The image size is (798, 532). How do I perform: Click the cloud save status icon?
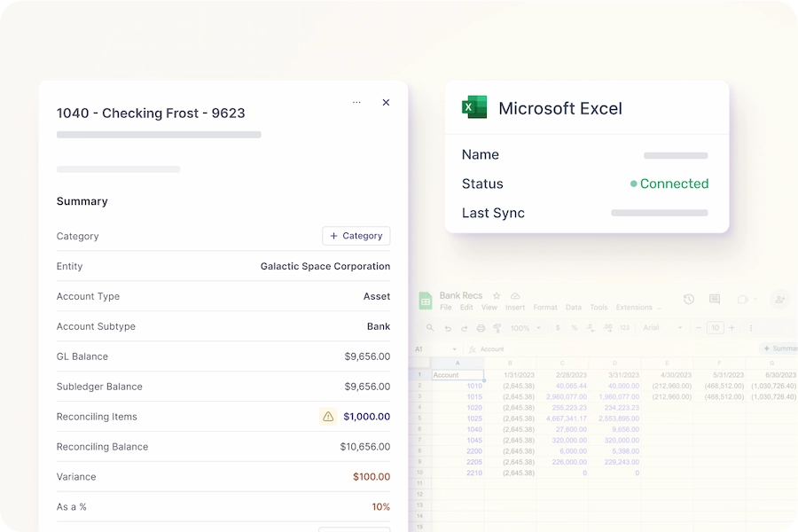[515, 296]
